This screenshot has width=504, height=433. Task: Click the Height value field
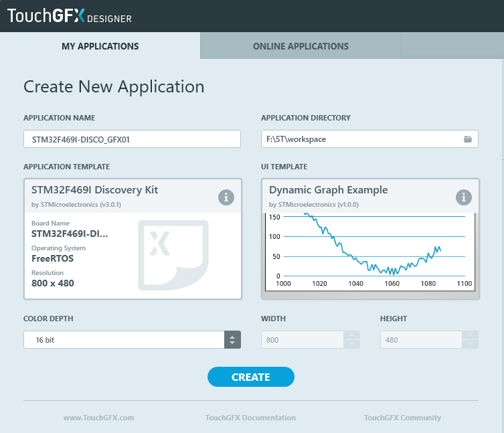[421, 340]
